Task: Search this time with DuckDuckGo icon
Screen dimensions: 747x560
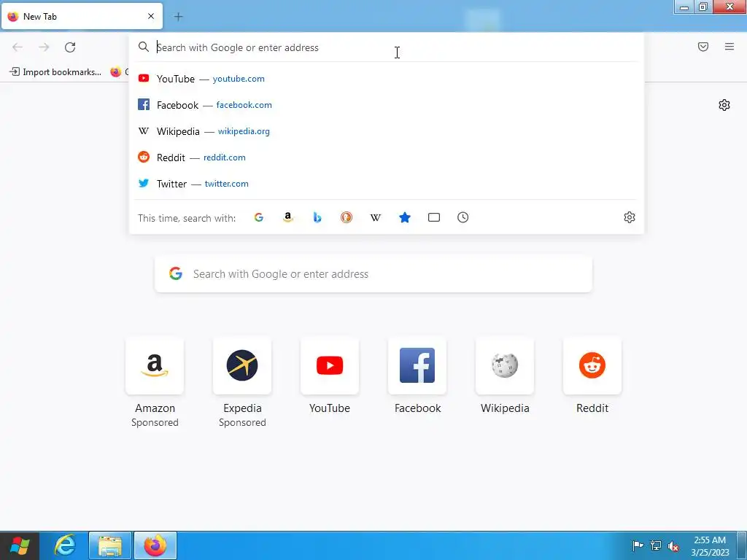Action: [347, 217]
